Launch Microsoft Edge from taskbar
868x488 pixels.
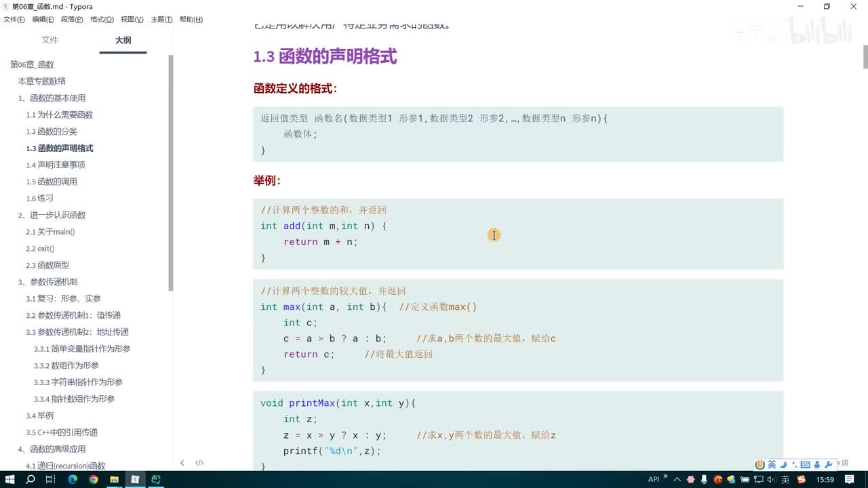73,479
